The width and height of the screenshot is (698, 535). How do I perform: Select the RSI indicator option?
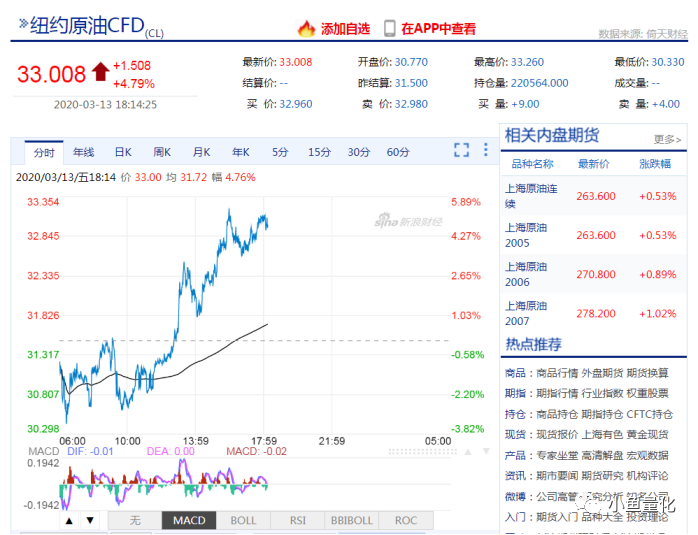tap(298, 520)
